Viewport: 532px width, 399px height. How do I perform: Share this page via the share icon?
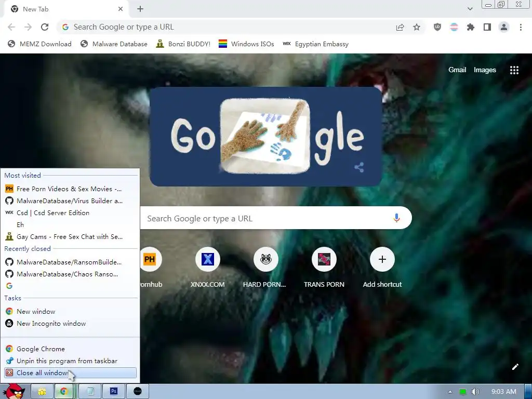(400, 27)
